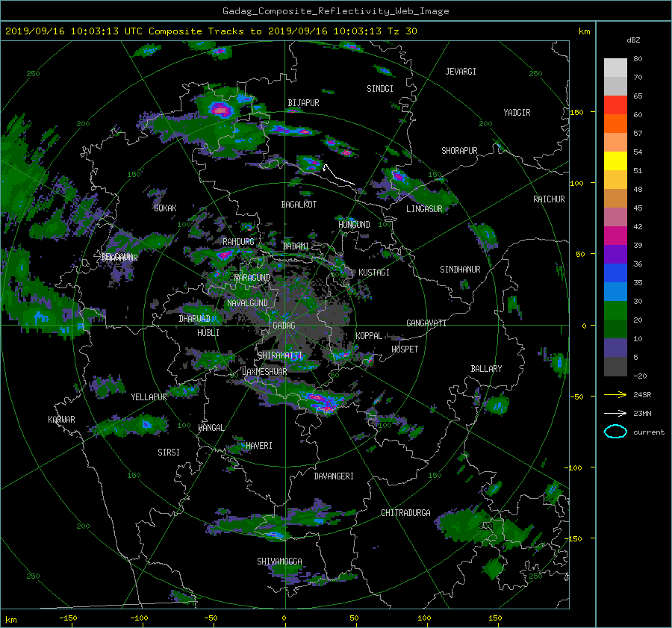Click the SINDGI city label
The image size is (672, 628).
click(380, 89)
